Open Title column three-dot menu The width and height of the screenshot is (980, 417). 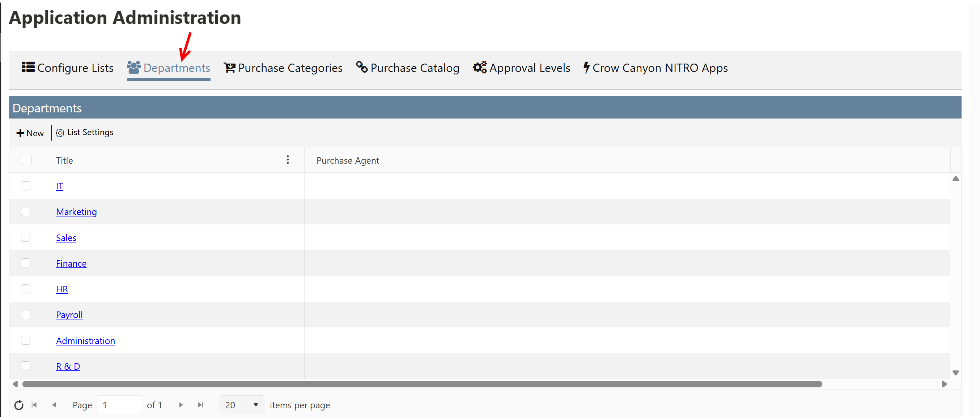[288, 160]
